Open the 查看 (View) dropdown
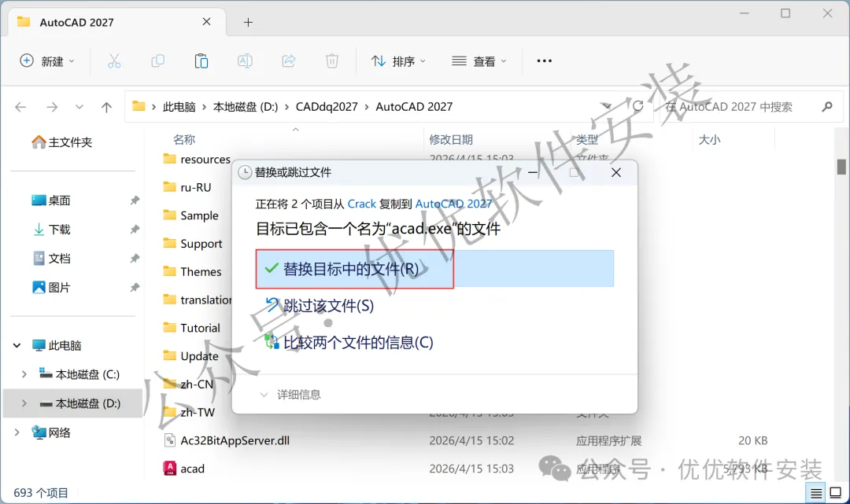 (x=479, y=61)
